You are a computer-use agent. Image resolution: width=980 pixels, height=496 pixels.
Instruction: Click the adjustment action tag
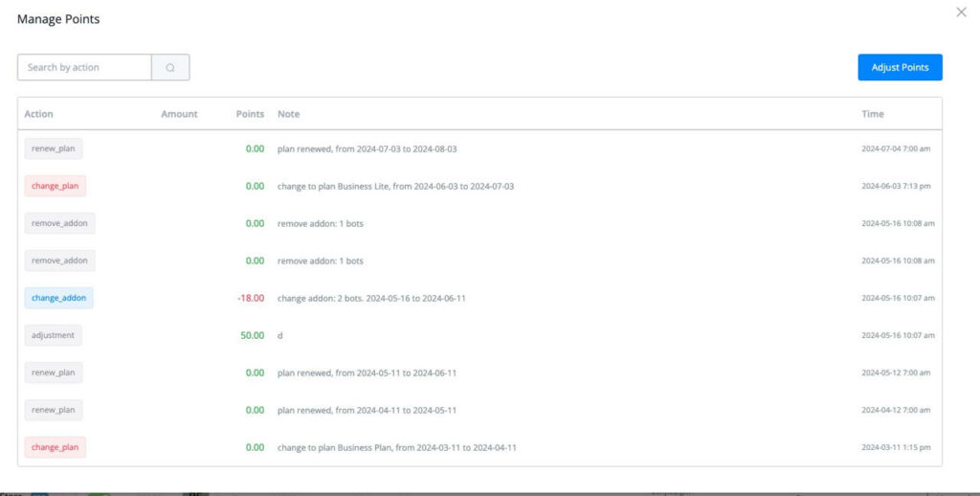click(54, 335)
